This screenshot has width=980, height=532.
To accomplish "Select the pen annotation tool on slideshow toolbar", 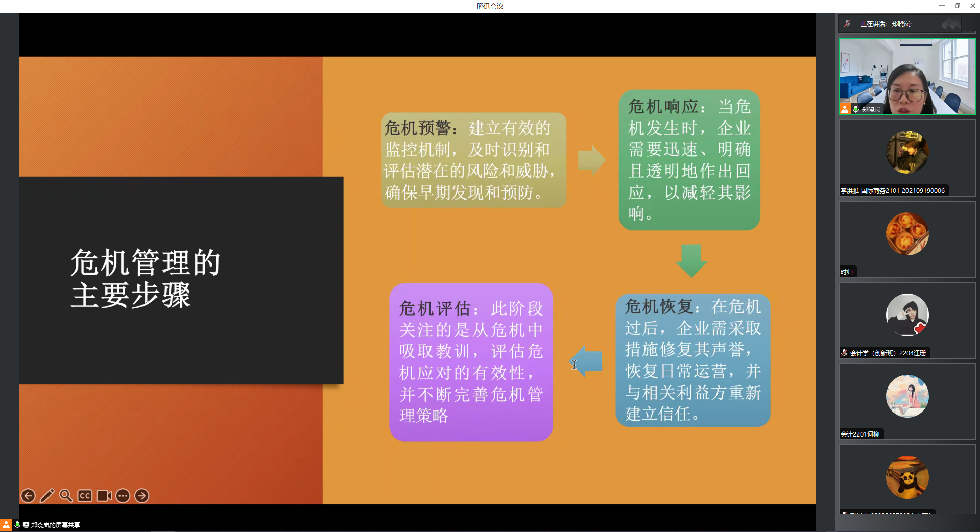I will click(x=47, y=495).
